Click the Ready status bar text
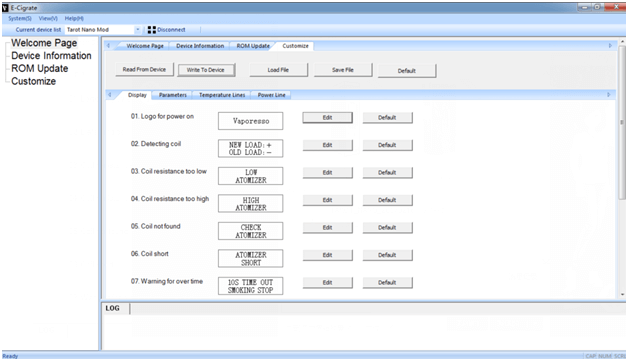628x361 pixels. (x=10, y=356)
